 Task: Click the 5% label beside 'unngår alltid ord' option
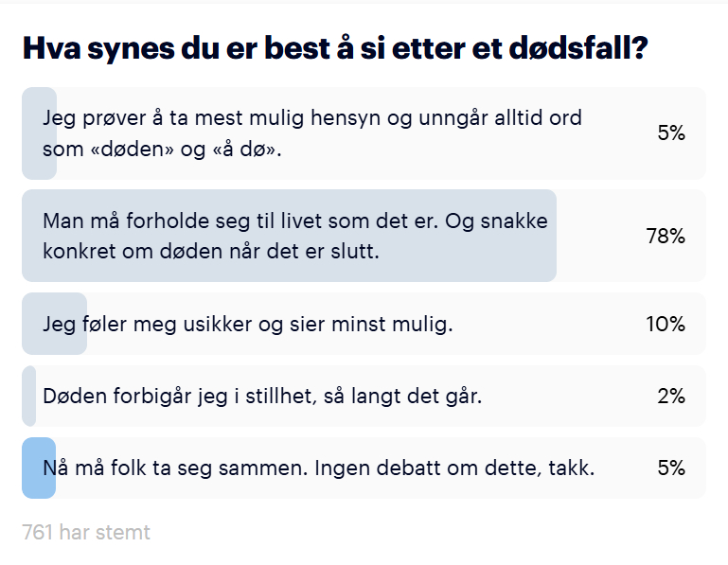point(670,133)
